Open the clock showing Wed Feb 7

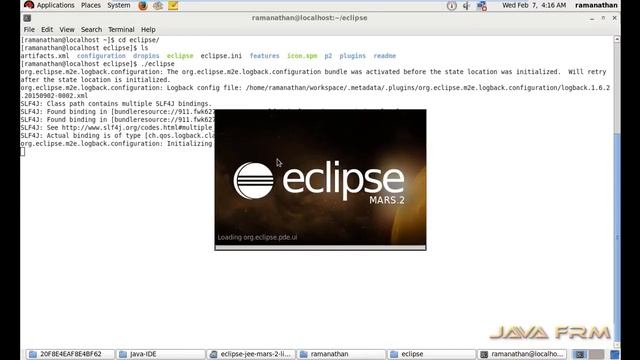[x=534, y=5]
